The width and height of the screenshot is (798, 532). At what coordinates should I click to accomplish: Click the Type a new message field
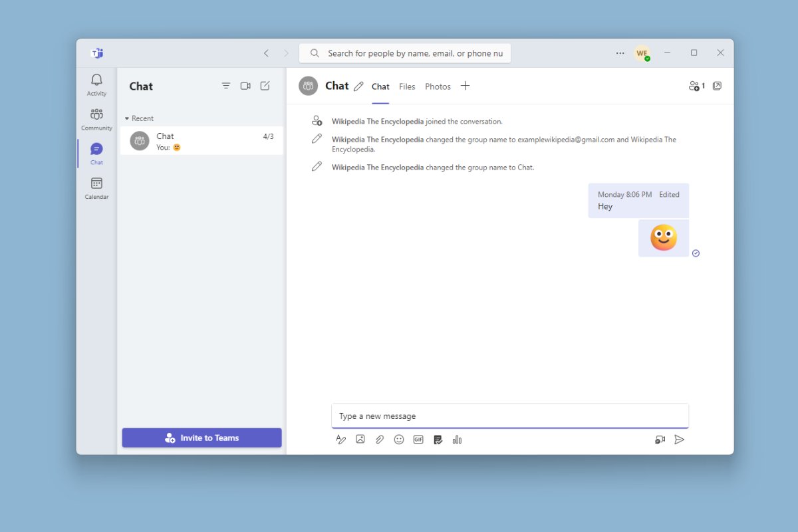510,416
